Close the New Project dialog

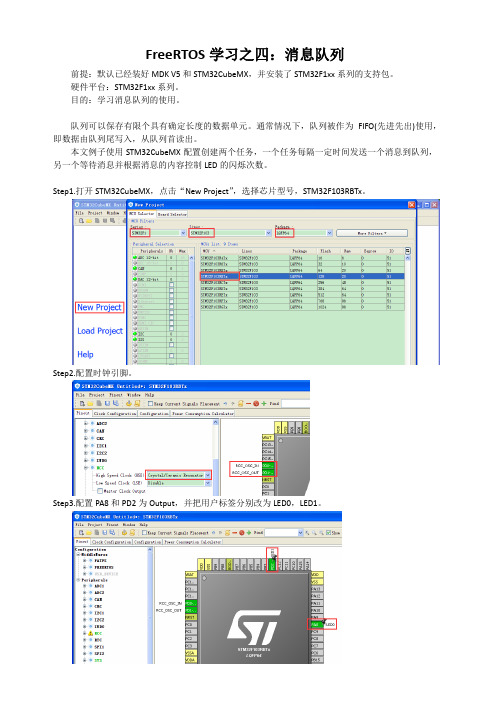click(x=411, y=205)
